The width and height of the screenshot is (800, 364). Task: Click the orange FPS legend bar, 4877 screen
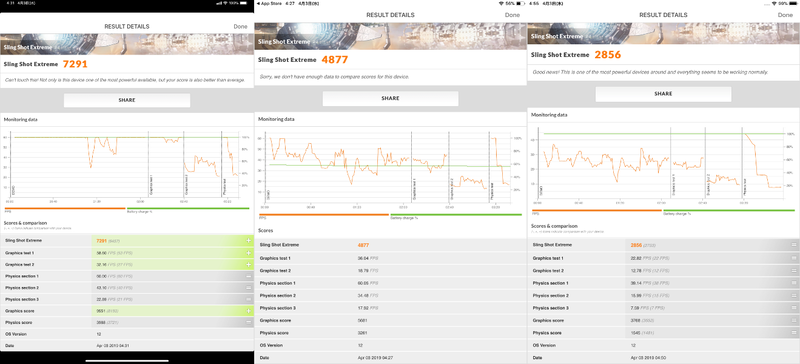click(x=324, y=214)
